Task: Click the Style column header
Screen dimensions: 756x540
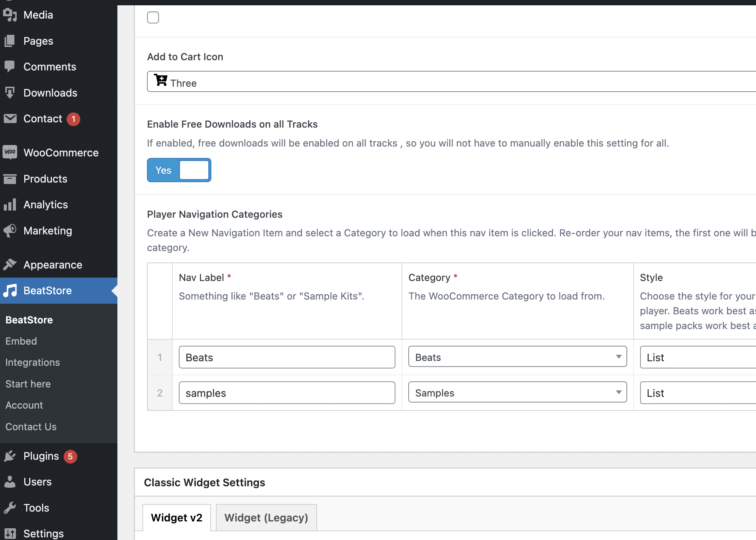Action: click(651, 278)
